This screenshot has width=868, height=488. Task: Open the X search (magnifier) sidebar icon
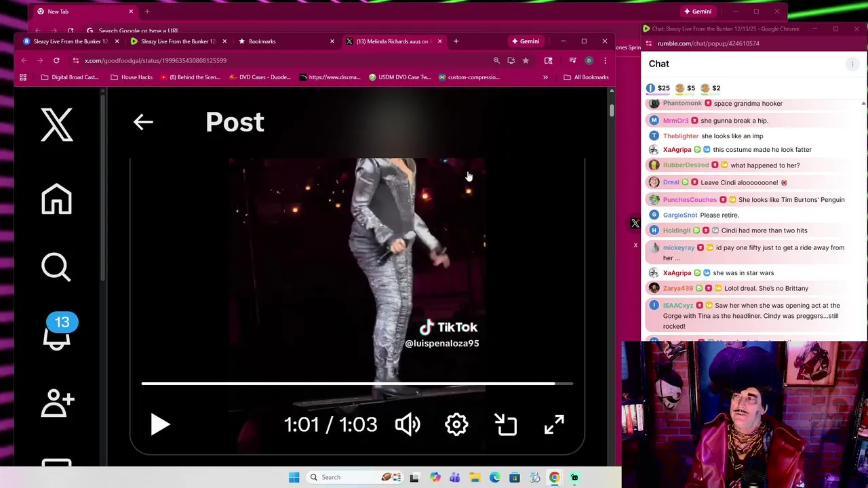(x=56, y=266)
